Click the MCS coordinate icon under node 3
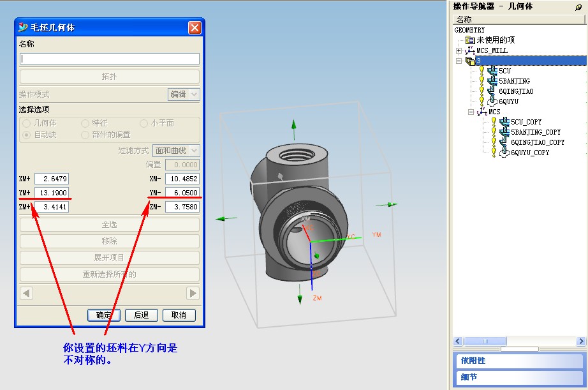 coord(482,112)
